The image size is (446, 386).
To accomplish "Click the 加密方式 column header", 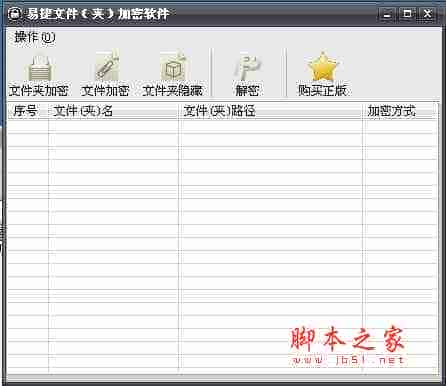I will click(x=399, y=111).
